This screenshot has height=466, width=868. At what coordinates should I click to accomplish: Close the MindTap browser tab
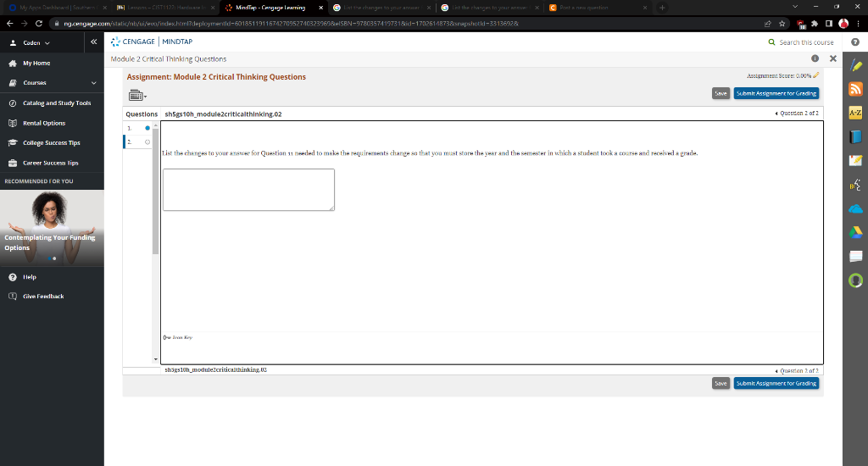[x=320, y=8]
